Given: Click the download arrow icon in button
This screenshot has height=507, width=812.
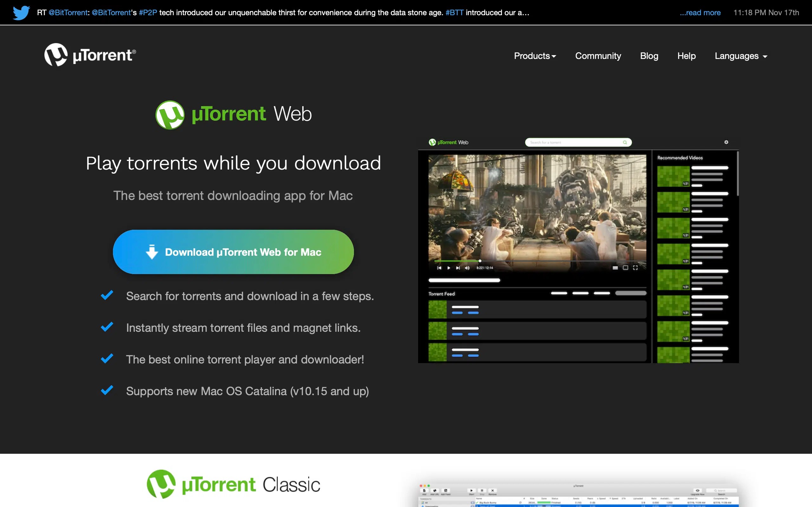Looking at the screenshot, I should 152,252.
